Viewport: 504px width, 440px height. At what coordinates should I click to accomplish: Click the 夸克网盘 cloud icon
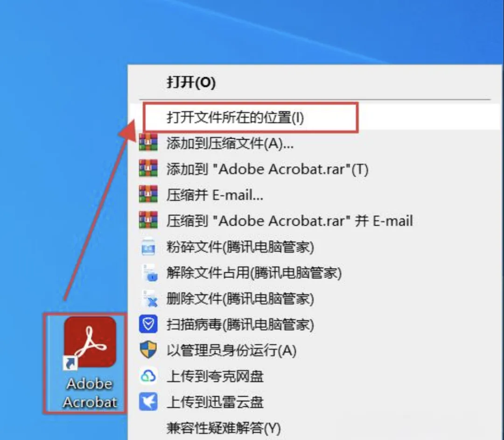[148, 376]
